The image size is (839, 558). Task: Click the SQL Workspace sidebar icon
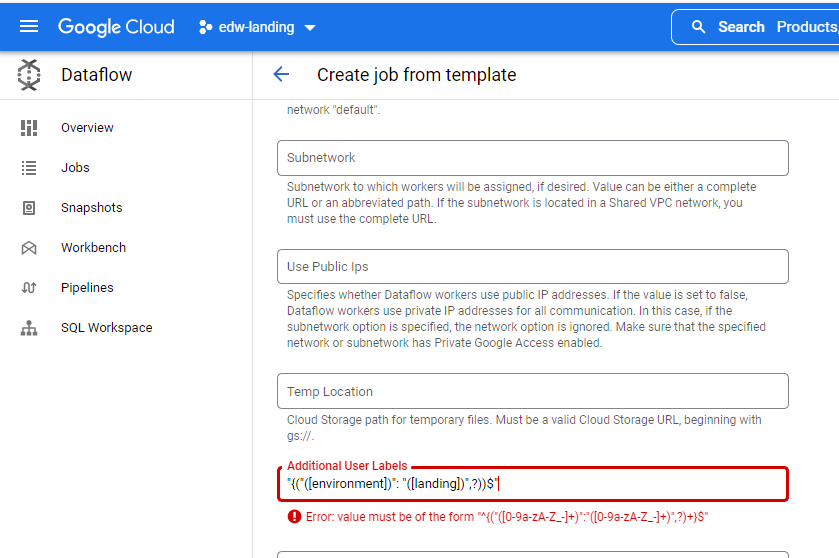pos(29,327)
